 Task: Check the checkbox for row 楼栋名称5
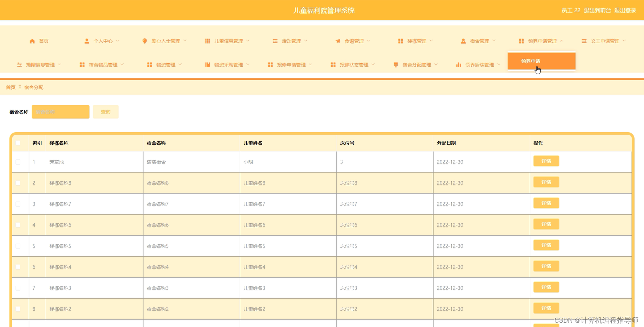click(x=18, y=246)
